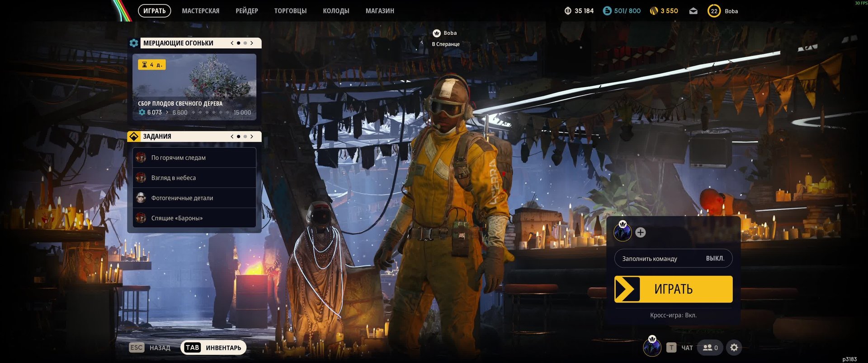Click the Boba nameplate above the character

coord(450,33)
